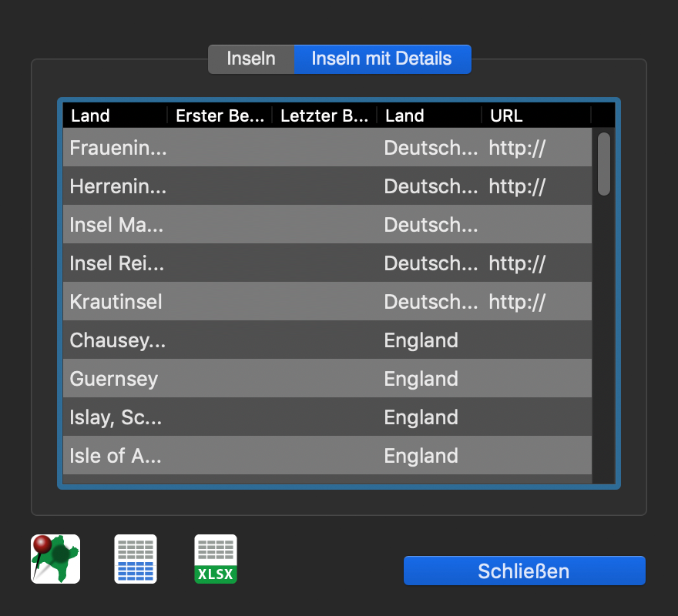Click Deutsch... cell in Herrenin... row

[x=431, y=186]
